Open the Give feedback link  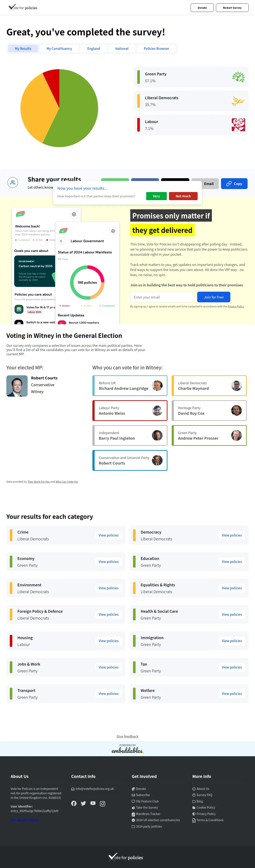(127, 736)
